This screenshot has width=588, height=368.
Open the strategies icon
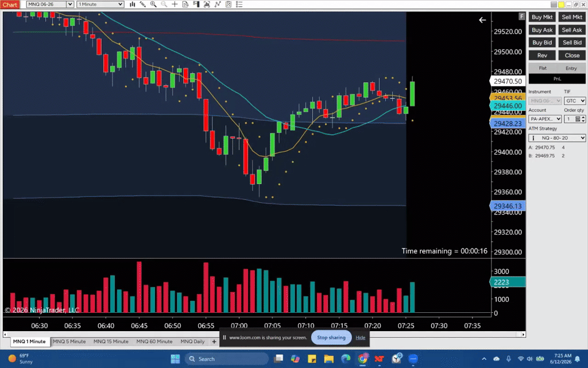229,4
